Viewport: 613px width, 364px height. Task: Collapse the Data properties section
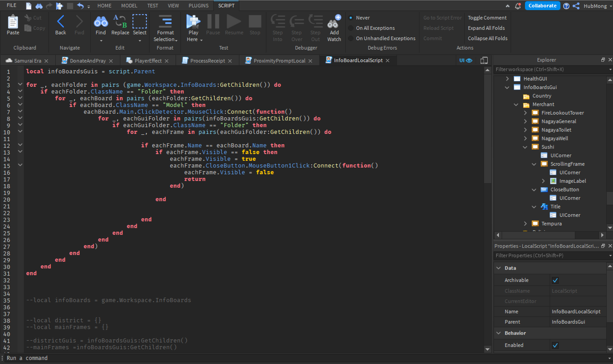[x=498, y=268]
